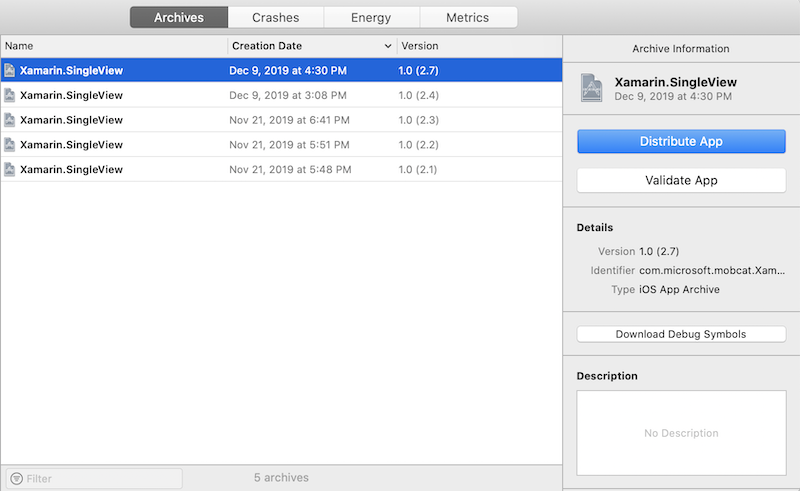Viewport: 800px width, 491px height.
Task: Select archive created Dec 9, 2019 at 3:08 PM
Action: pos(281,95)
